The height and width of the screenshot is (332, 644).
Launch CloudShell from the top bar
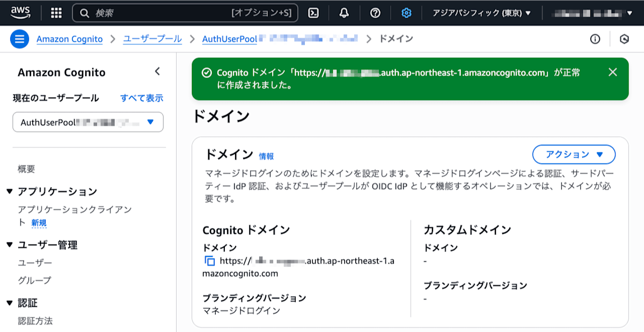(x=314, y=13)
